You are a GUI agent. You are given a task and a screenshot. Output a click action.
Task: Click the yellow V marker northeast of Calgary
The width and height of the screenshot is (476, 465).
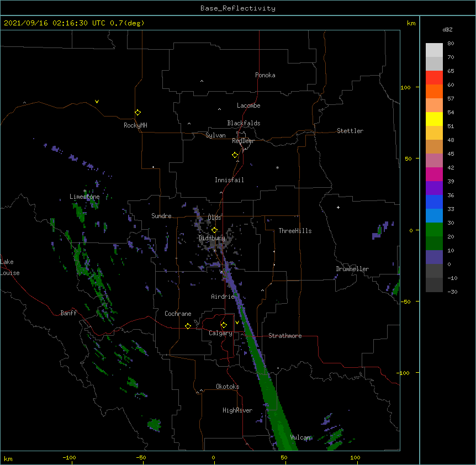tap(237, 323)
